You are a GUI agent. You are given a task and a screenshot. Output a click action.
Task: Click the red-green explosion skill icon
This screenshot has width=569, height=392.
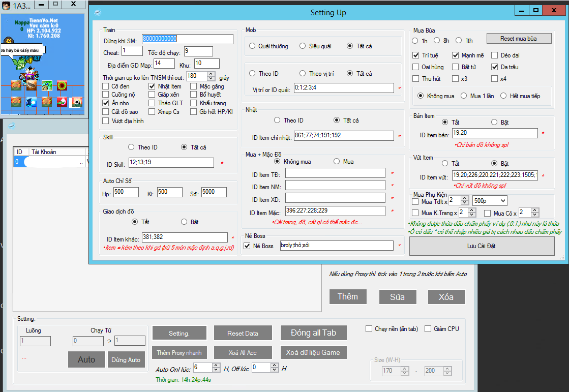point(62,85)
